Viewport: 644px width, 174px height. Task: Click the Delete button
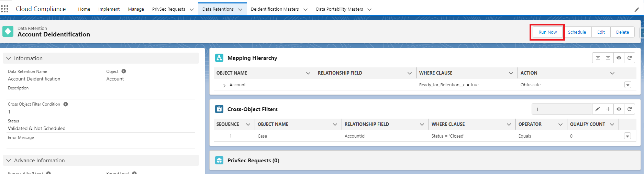(623, 32)
